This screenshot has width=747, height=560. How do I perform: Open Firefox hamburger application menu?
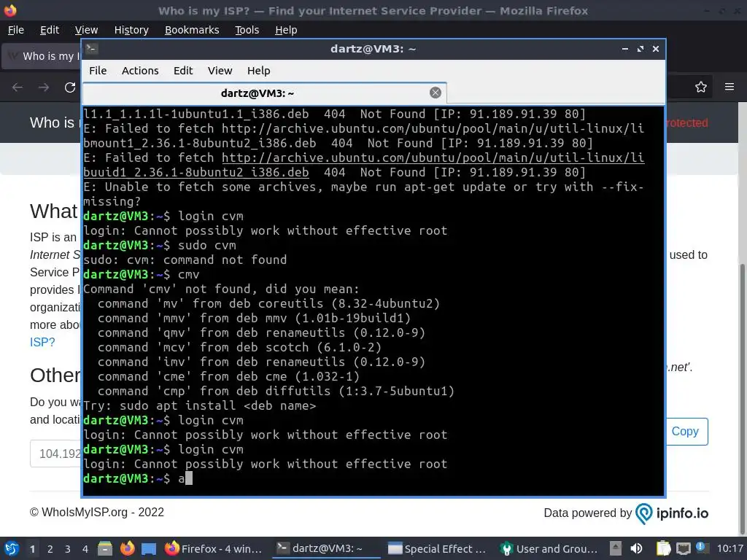point(729,87)
